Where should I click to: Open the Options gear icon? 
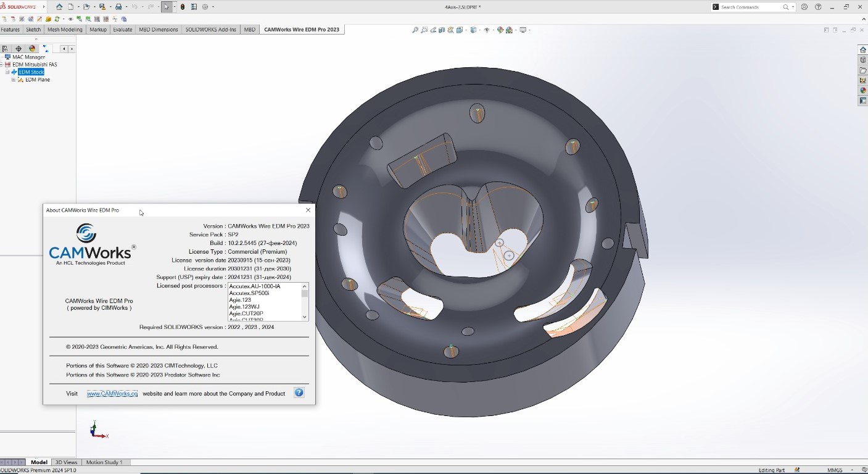tap(205, 7)
